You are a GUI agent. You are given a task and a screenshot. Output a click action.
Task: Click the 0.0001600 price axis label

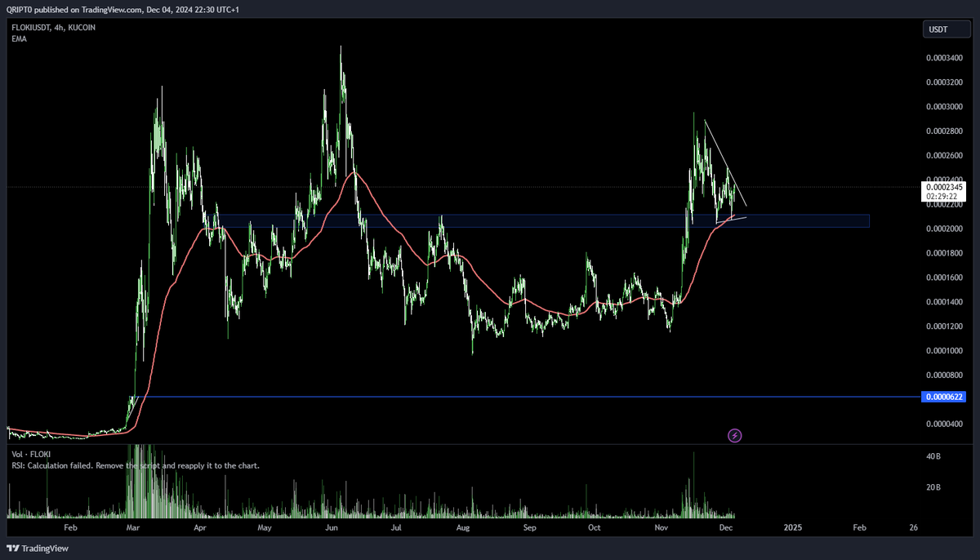click(x=944, y=278)
